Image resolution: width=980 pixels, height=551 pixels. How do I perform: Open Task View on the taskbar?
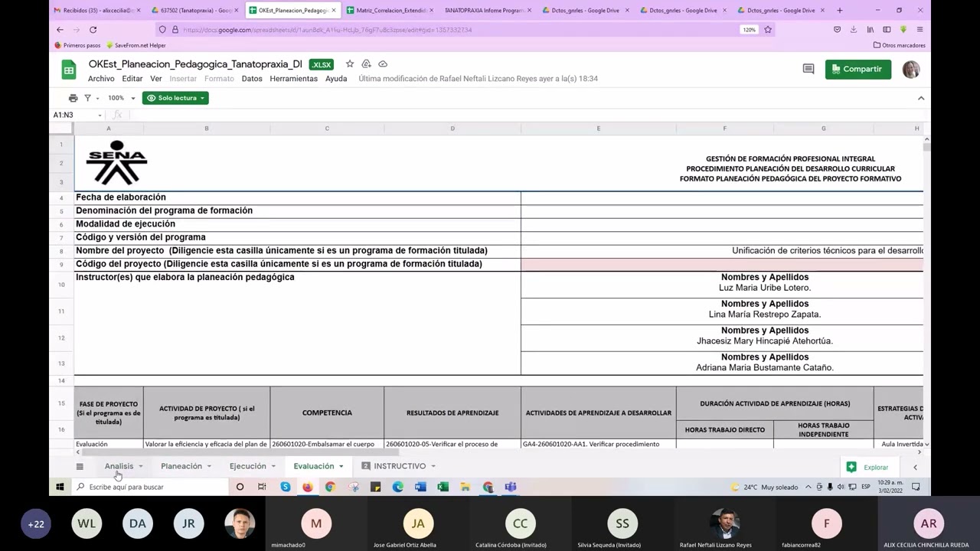pyautogui.click(x=262, y=487)
